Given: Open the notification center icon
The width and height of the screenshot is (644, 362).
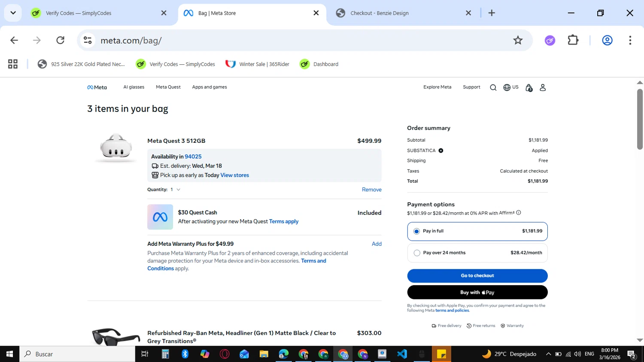Looking at the screenshot, I should (x=632, y=354).
